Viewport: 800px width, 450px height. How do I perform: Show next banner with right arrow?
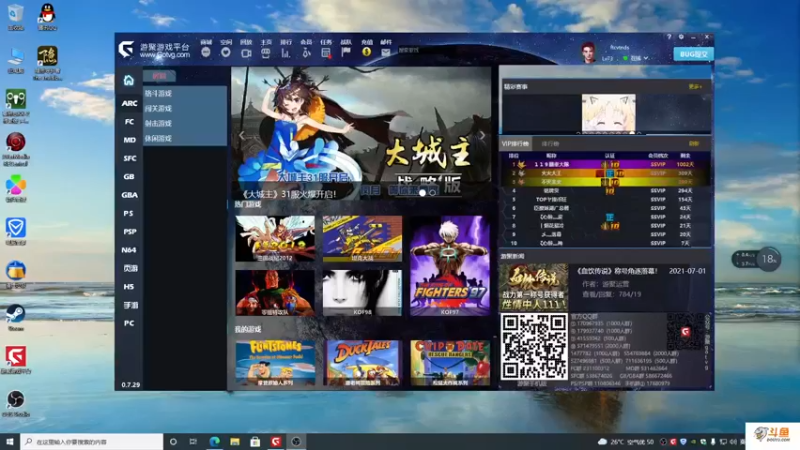481,135
